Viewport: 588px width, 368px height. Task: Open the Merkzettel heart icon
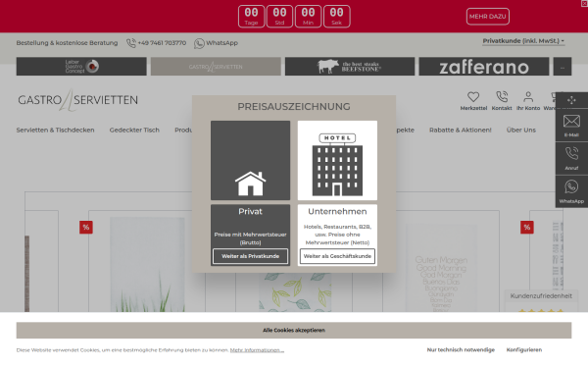[x=473, y=97]
